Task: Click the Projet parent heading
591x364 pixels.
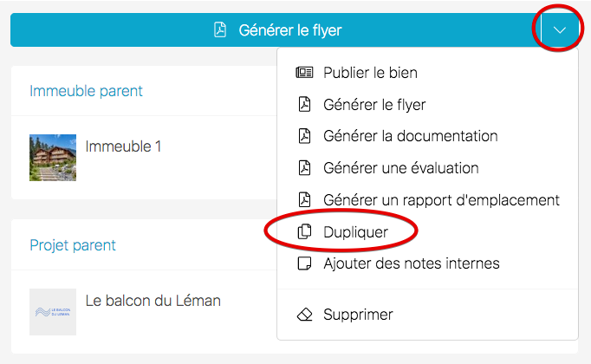Action: (x=73, y=245)
